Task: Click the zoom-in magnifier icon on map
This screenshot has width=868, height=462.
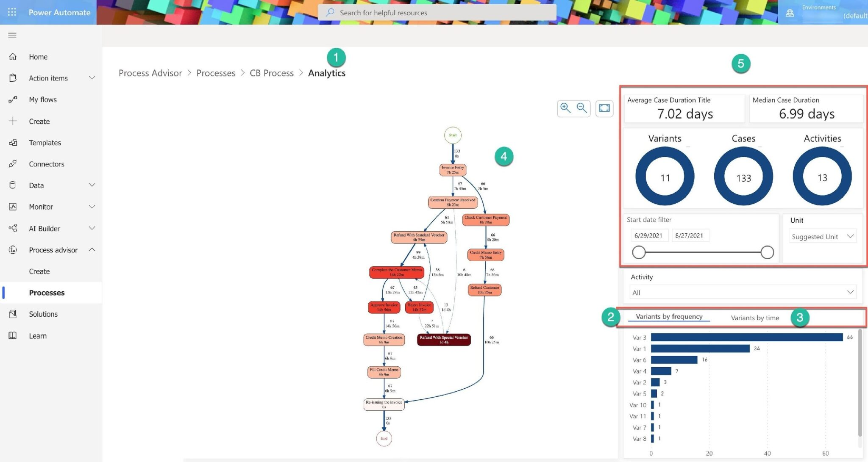Action: click(565, 107)
